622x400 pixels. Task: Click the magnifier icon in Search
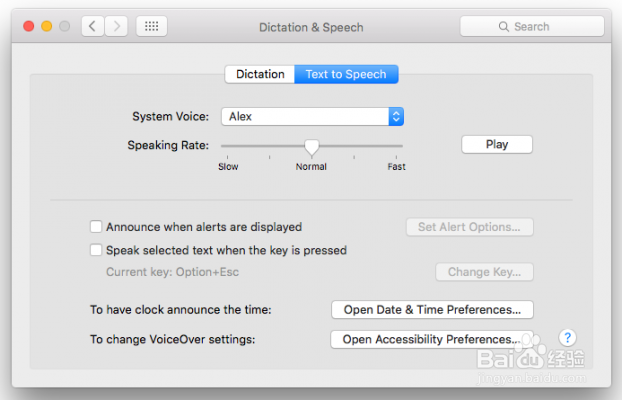click(504, 27)
